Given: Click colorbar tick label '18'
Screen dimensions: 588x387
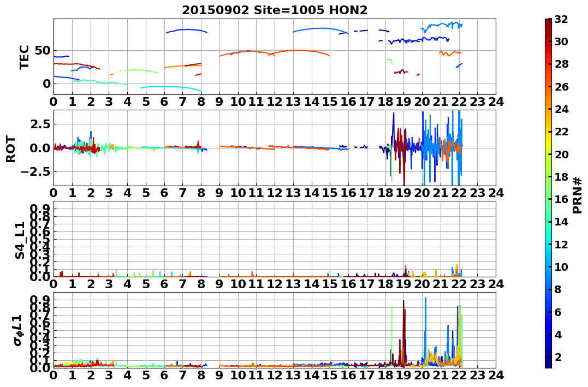Looking at the screenshot, I should click(x=561, y=177).
